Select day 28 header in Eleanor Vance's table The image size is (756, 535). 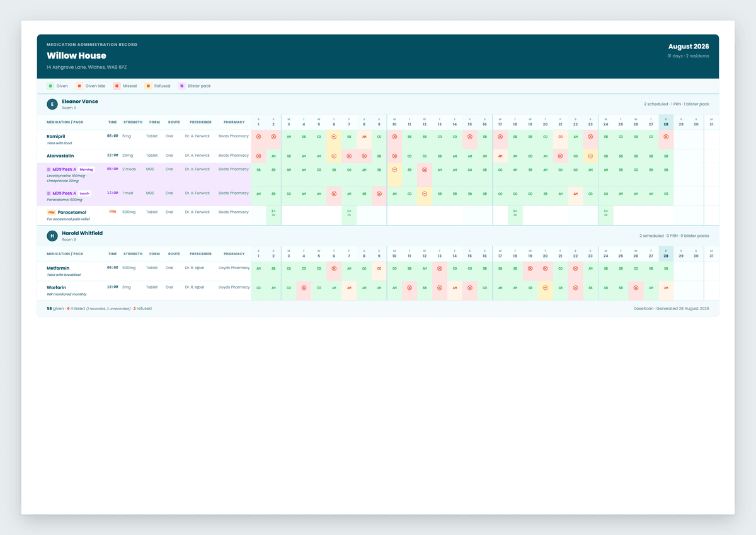click(x=666, y=122)
